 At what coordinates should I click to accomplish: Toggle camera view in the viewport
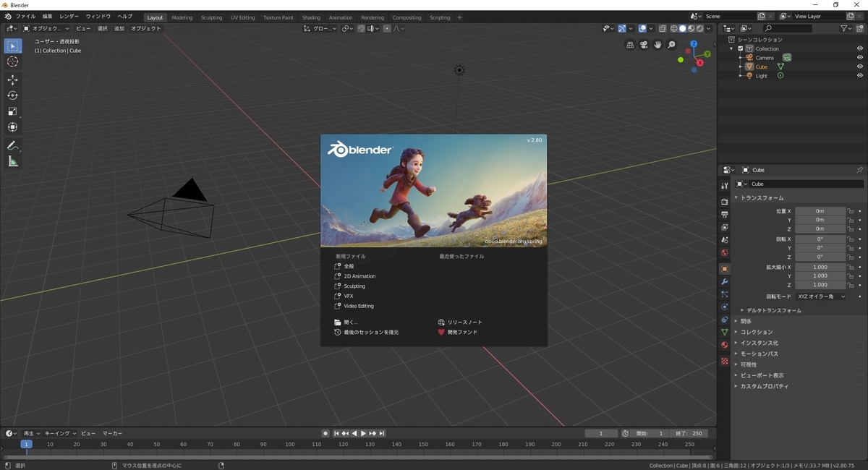tap(644, 45)
